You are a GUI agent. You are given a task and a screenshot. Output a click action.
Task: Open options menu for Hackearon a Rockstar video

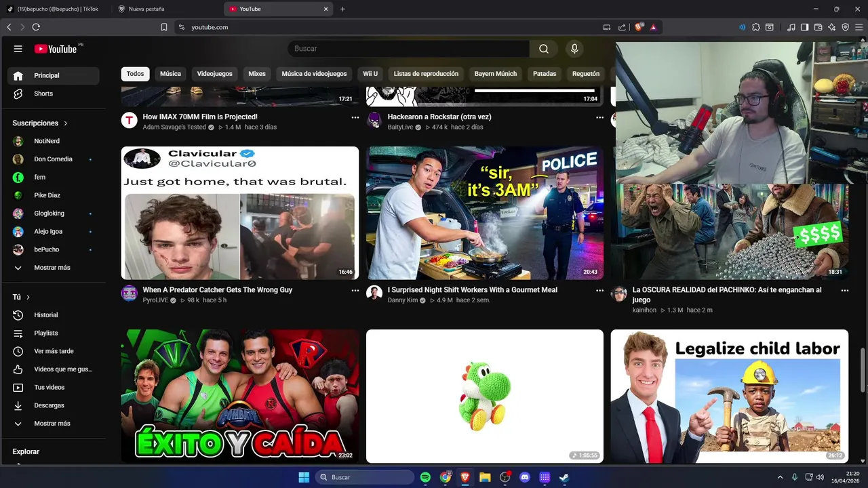[x=599, y=117]
